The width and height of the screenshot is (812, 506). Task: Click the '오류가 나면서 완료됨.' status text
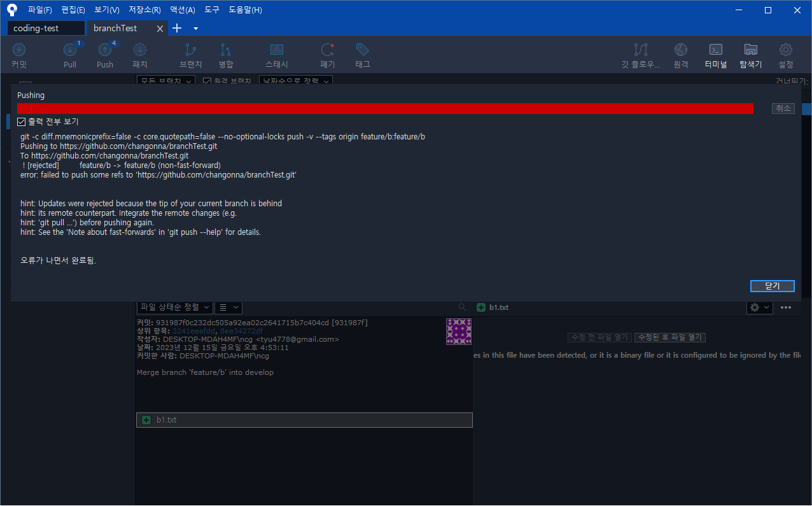coord(59,261)
